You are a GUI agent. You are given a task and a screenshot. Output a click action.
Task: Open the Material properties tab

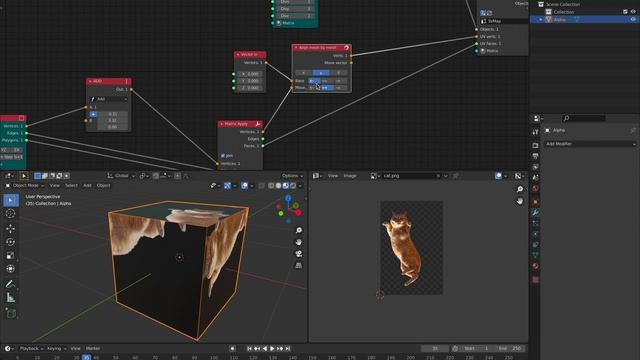coord(536,266)
